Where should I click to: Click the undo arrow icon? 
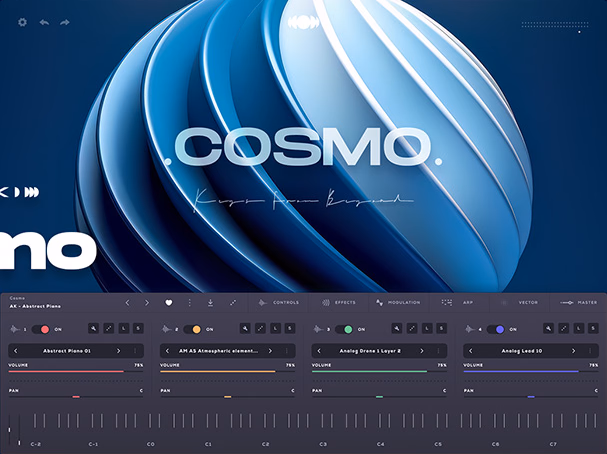[44, 22]
